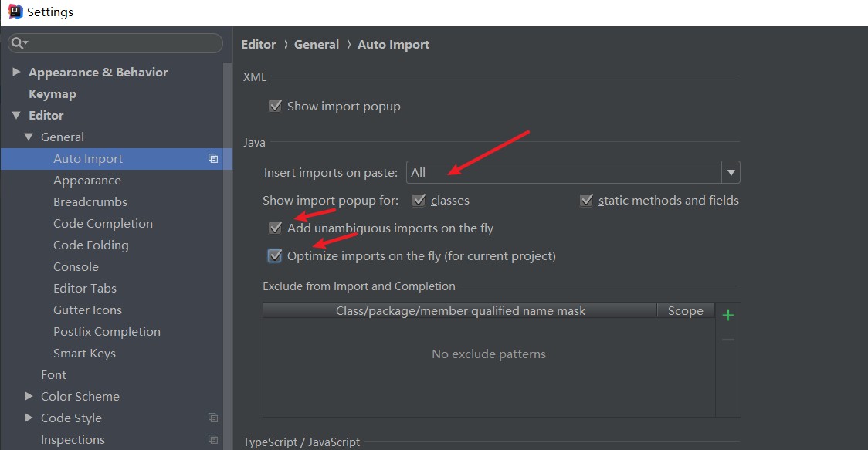Collapse the Editor tree node
The width and height of the screenshot is (868, 450).
click(17, 116)
